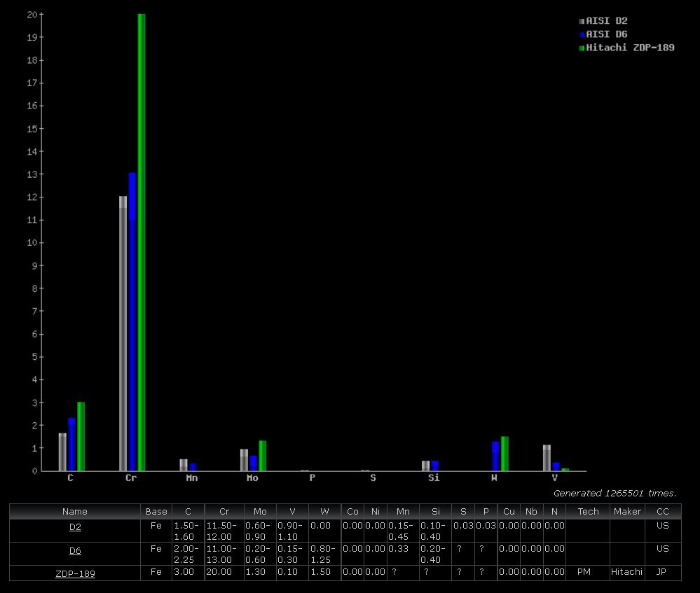The image size is (700, 593).
Task: Click the 'Hitachi ZDP-189' legend label
Action: pos(630,48)
